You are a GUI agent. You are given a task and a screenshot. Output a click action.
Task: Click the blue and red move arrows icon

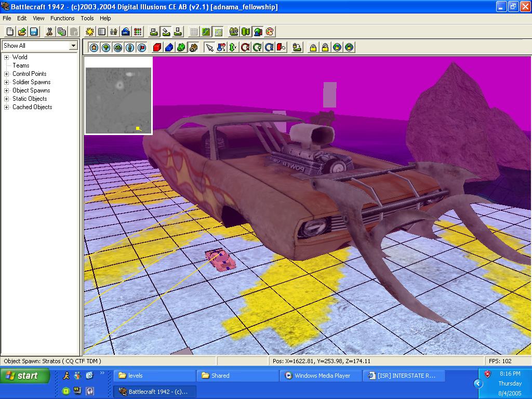(x=221, y=47)
